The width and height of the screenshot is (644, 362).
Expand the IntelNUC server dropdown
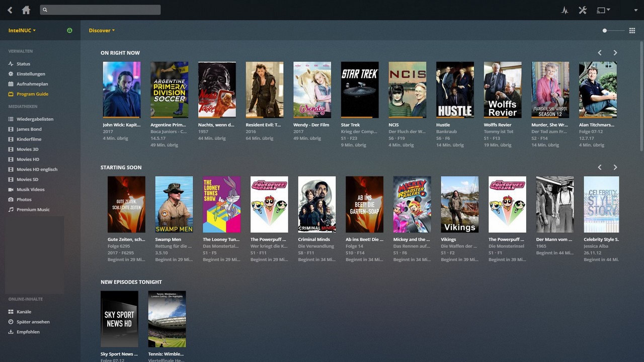coord(22,31)
